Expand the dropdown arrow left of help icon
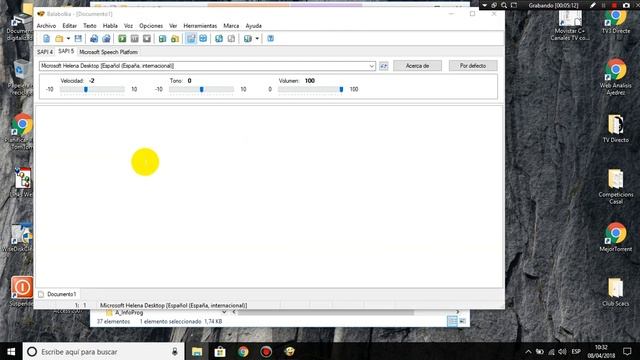Viewport: 640px width, 360px height. pos(257,39)
